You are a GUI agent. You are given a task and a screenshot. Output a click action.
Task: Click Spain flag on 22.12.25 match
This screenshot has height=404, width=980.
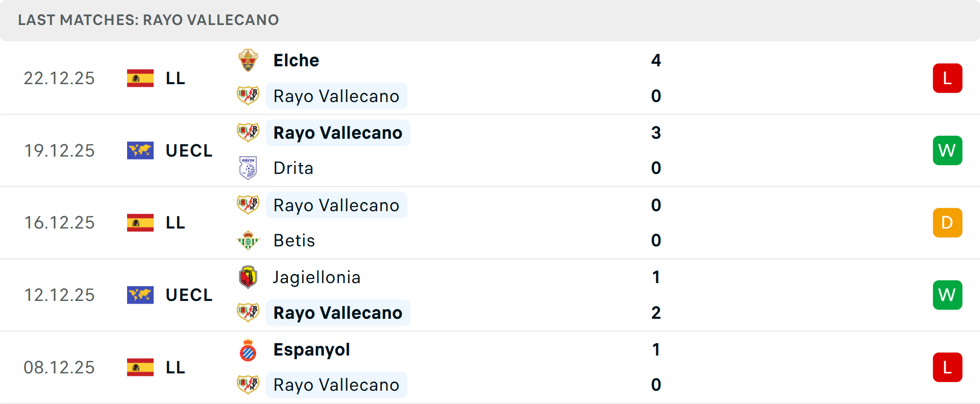tap(140, 78)
